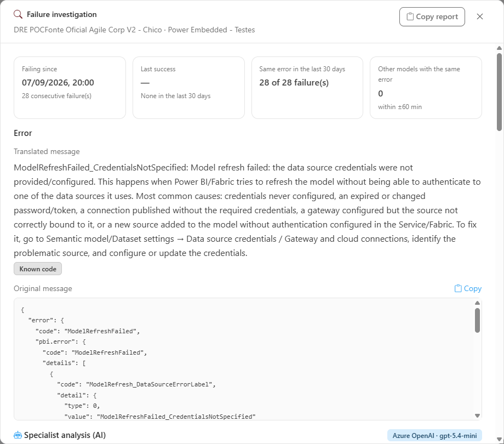Click the Known code badge

point(38,269)
